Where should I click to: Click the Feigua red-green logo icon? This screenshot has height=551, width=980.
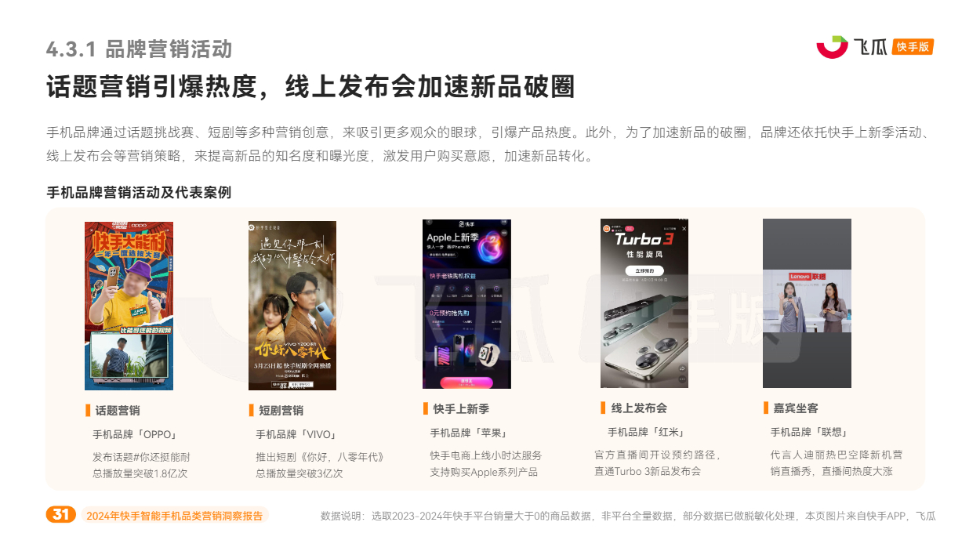[x=832, y=47]
